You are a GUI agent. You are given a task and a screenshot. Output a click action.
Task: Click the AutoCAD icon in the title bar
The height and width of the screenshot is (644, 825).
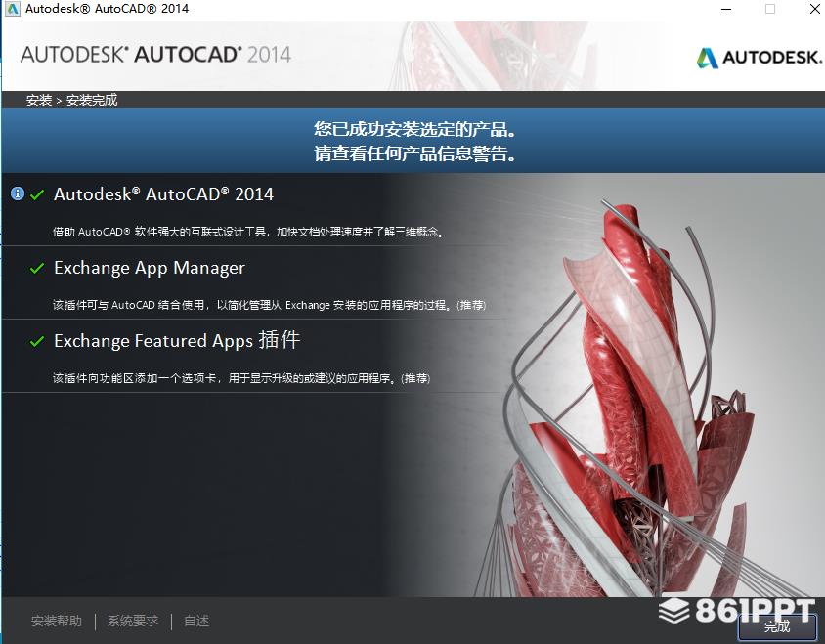point(12,9)
